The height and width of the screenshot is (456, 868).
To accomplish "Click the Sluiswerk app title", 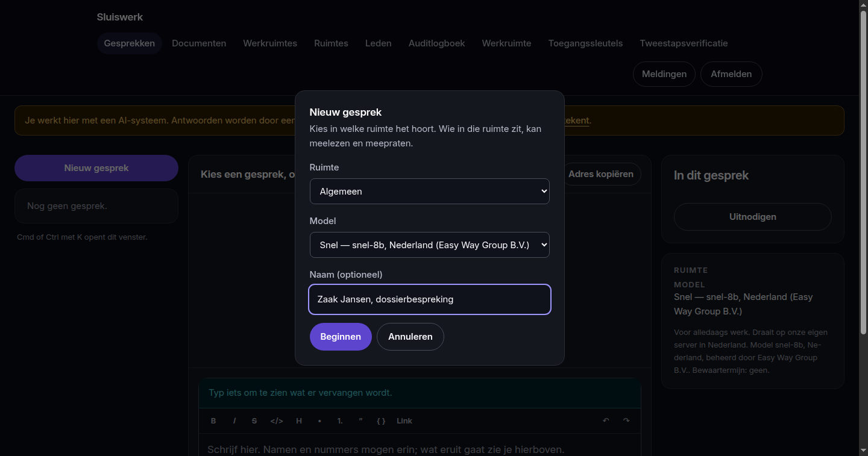I will click(x=120, y=17).
